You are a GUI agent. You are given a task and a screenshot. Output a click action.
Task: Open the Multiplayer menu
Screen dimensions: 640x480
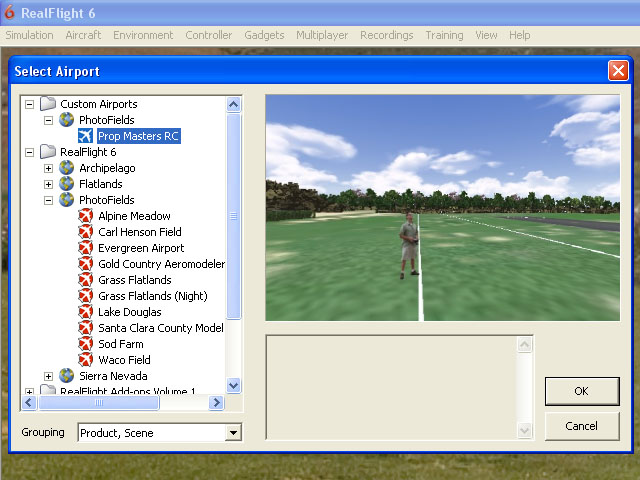322,35
